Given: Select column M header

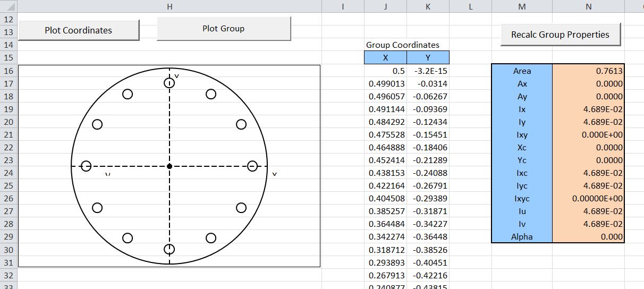Looking at the screenshot, I should click(522, 6).
